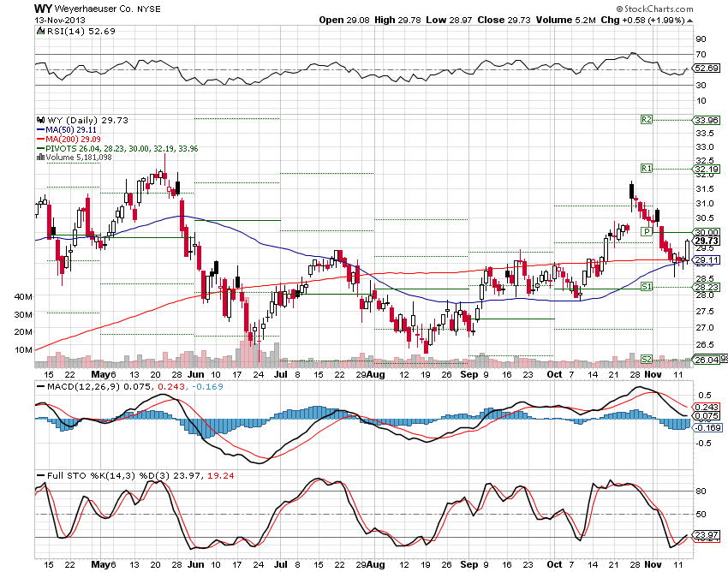Click the green R1 pivot marker
Screen dimensions: 728x572
pyautogui.click(x=647, y=168)
